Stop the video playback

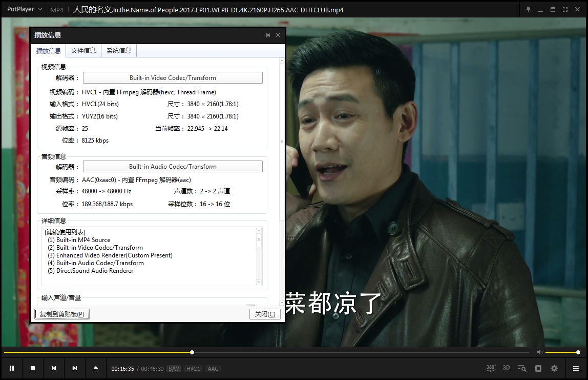tap(33, 368)
